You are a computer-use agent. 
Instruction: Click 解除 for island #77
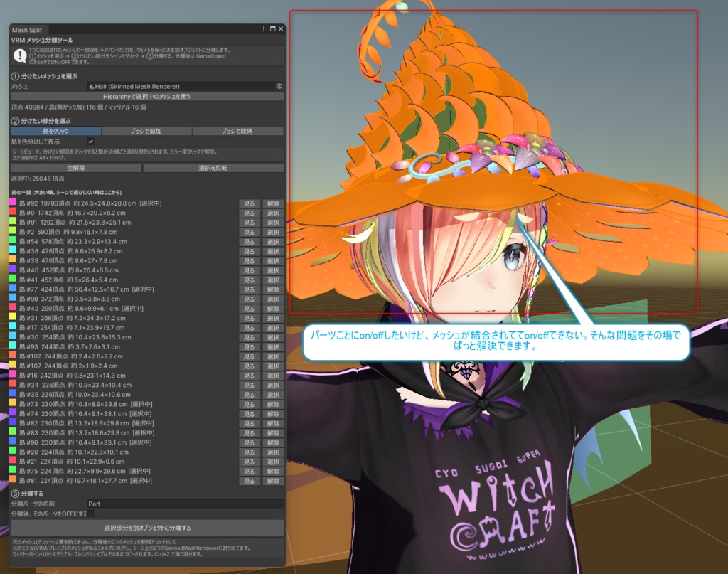point(273,289)
